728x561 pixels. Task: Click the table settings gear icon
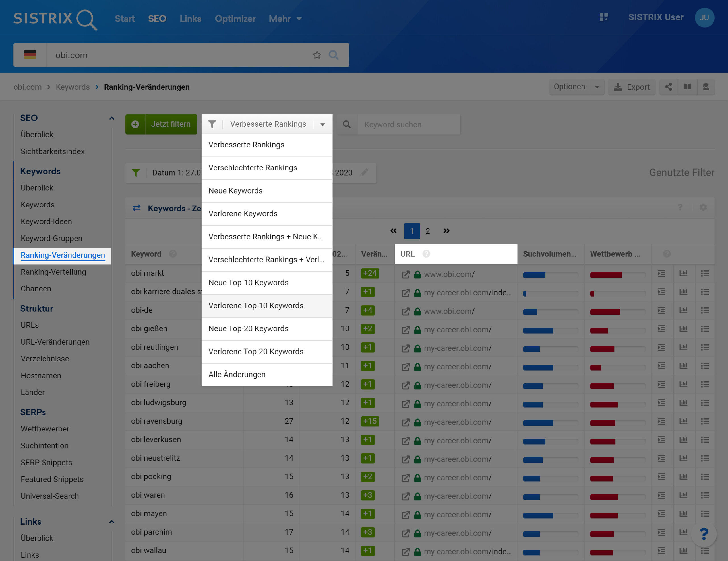tap(703, 207)
